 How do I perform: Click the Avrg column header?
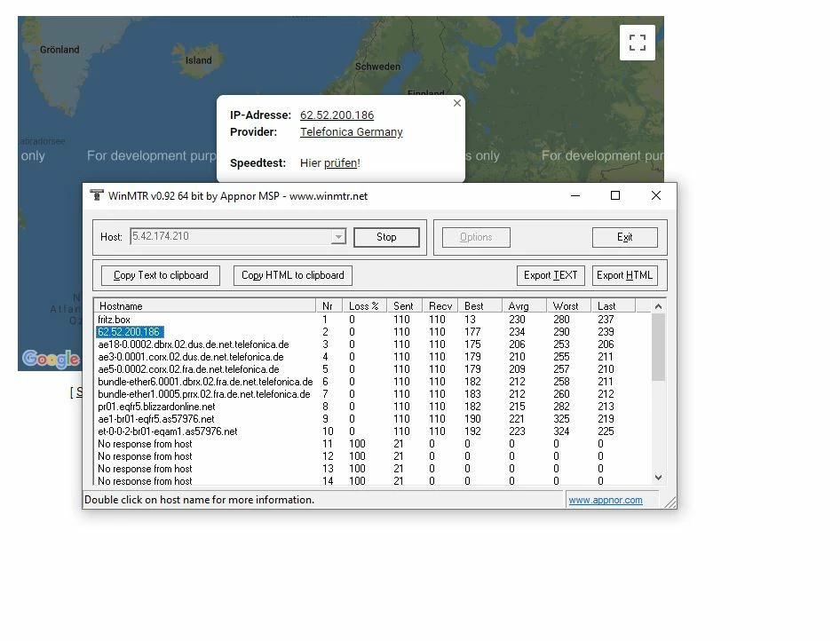(x=525, y=305)
